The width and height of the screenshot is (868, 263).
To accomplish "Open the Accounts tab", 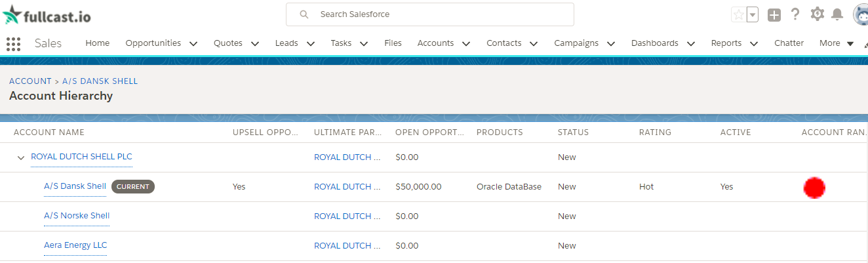I will [x=435, y=43].
